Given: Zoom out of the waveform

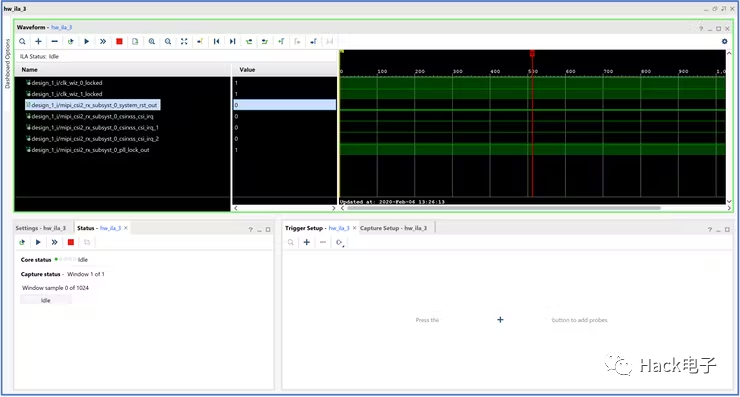Looking at the screenshot, I should click(x=168, y=42).
